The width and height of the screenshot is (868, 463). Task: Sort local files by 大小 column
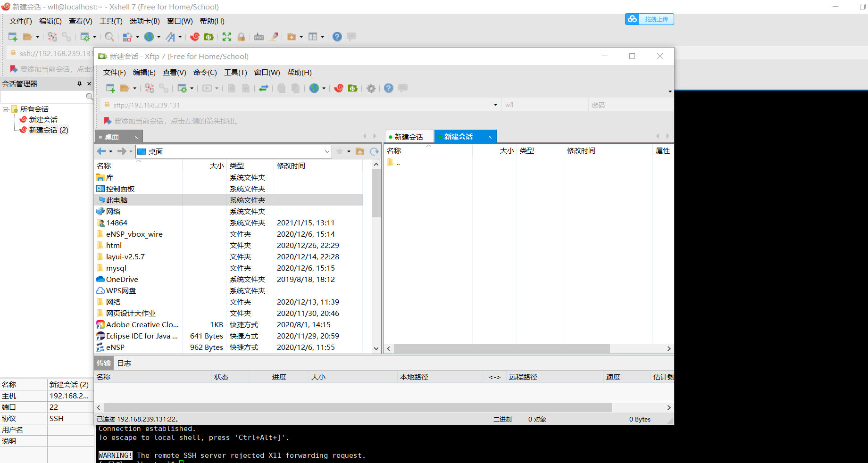pos(204,166)
